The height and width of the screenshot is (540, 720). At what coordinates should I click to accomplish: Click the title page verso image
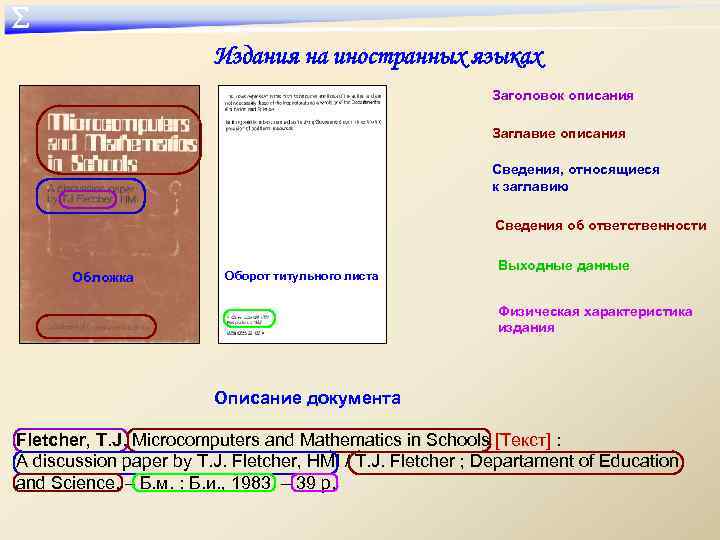(x=302, y=214)
